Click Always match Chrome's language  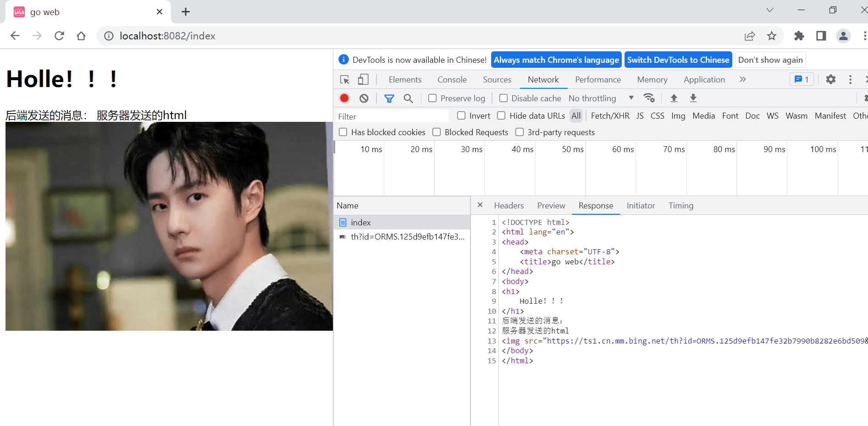[x=556, y=60]
